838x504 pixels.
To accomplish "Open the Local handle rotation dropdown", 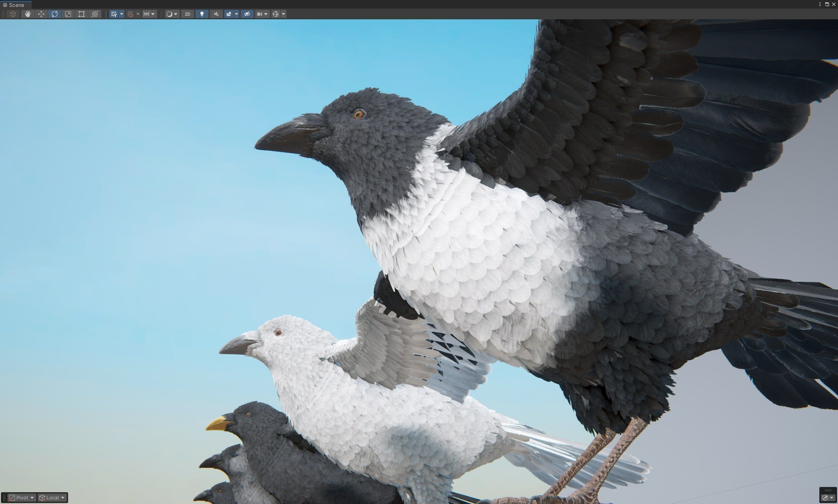I will click(x=52, y=497).
